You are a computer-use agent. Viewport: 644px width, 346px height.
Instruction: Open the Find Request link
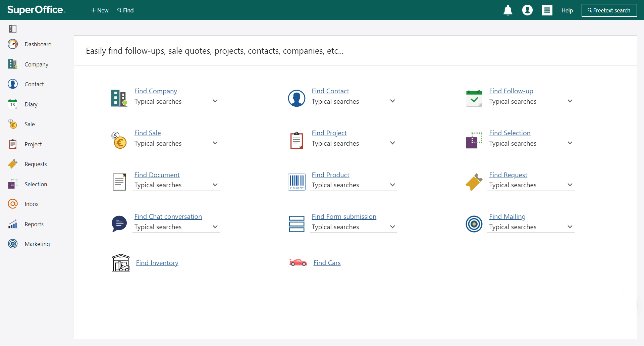pyautogui.click(x=508, y=175)
